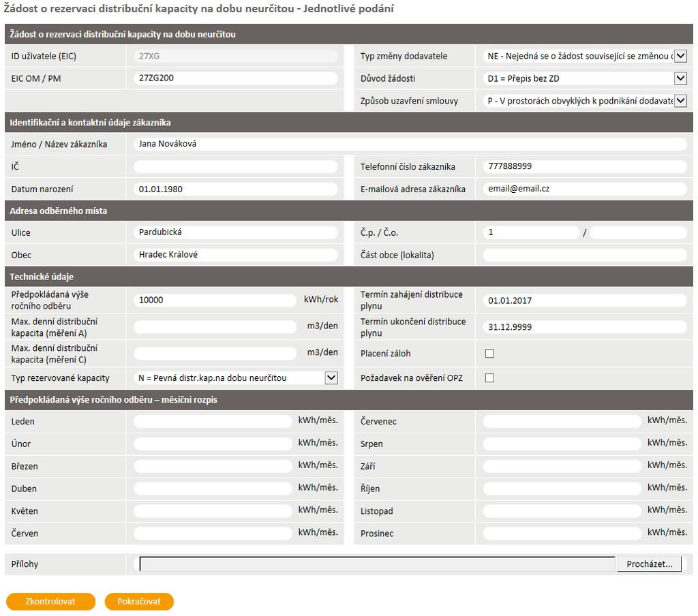Focus the Listopad monthly input
Viewport: 698px width, 616px height.
point(562,510)
